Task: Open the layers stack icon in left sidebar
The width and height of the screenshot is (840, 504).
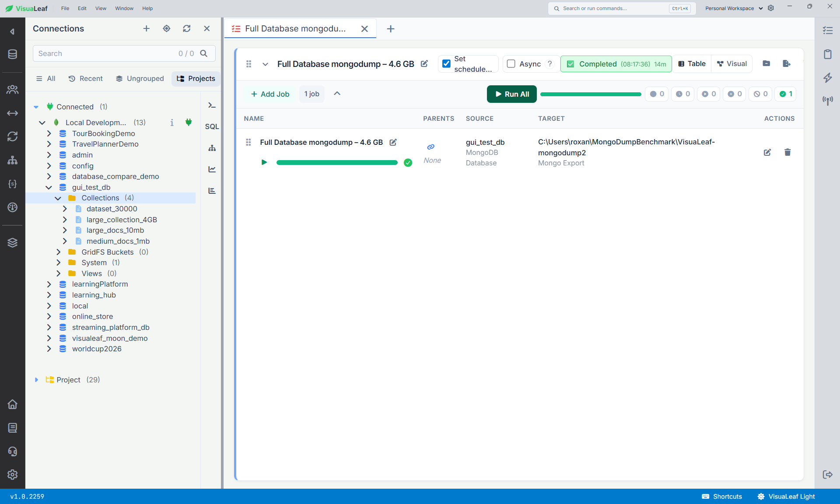Action: pos(12,243)
